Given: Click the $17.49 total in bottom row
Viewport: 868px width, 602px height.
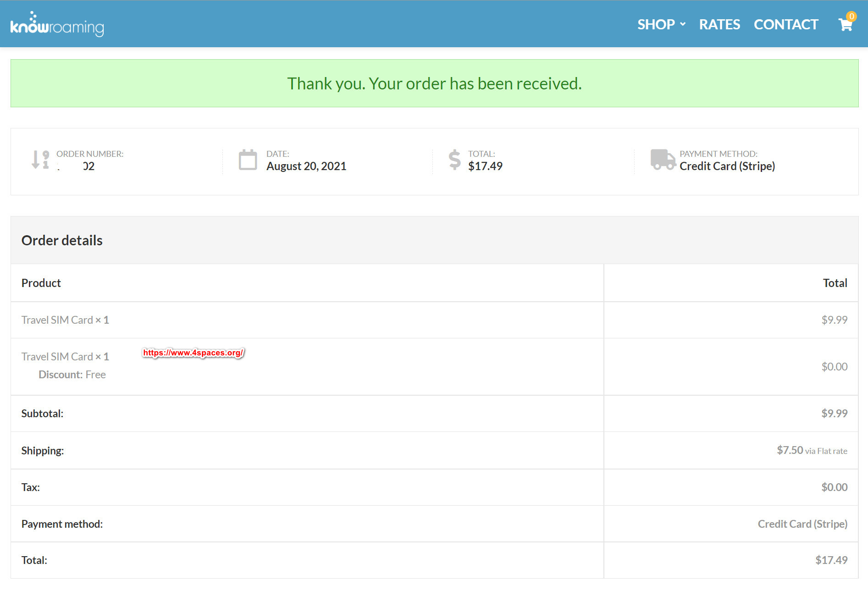Looking at the screenshot, I should (x=831, y=560).
